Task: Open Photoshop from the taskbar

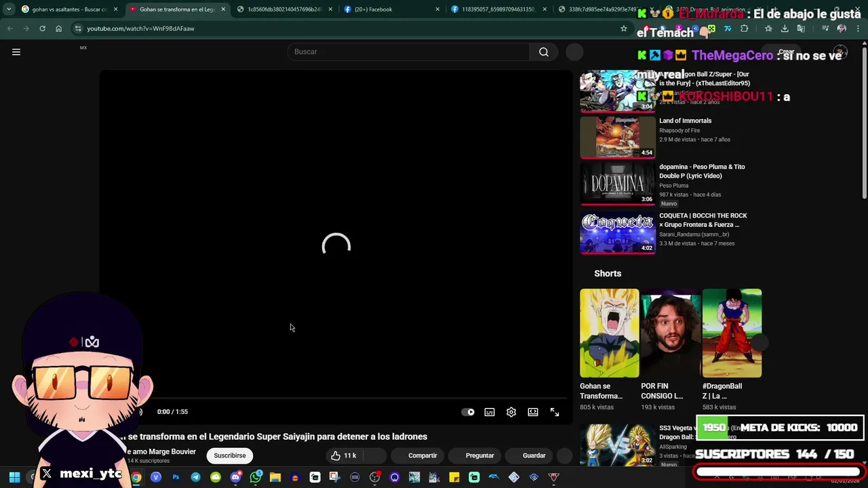Action: point(176,477)
